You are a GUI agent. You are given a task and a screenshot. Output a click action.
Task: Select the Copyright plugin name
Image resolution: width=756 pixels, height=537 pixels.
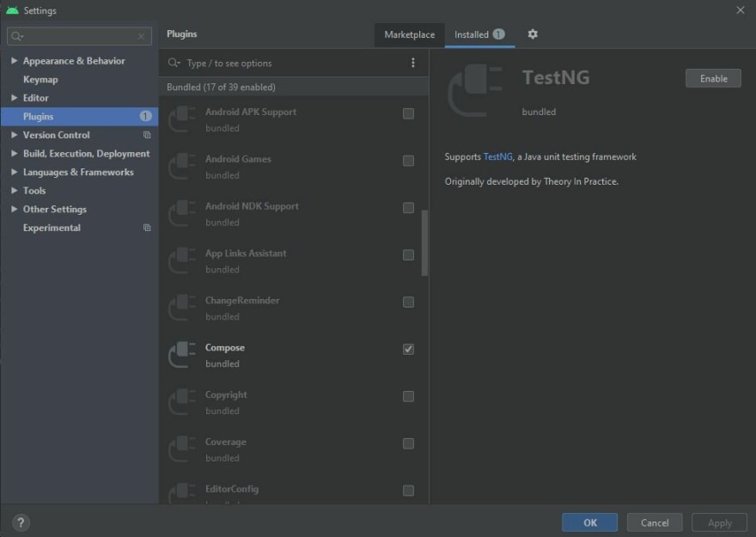coord(226,394)
